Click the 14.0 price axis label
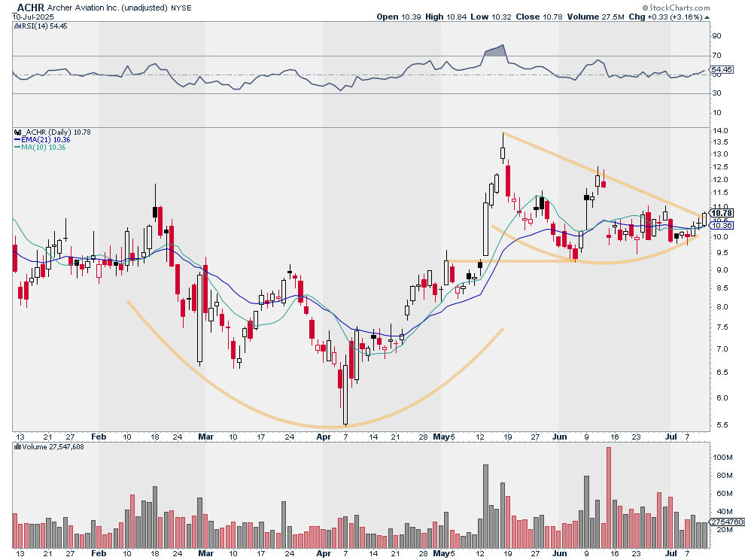Image resolution: width=745 pixels, height=560 pixels. [720, 131]
